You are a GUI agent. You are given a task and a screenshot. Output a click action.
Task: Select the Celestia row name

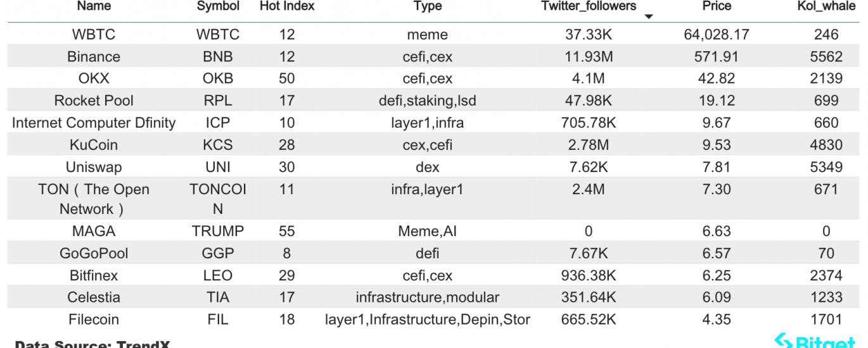[x=94, y=297]
